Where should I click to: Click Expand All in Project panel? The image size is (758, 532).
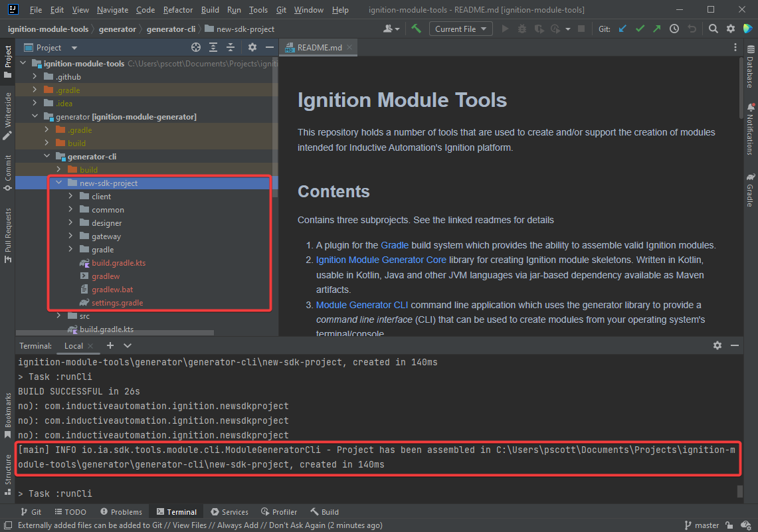click(213, 47)
